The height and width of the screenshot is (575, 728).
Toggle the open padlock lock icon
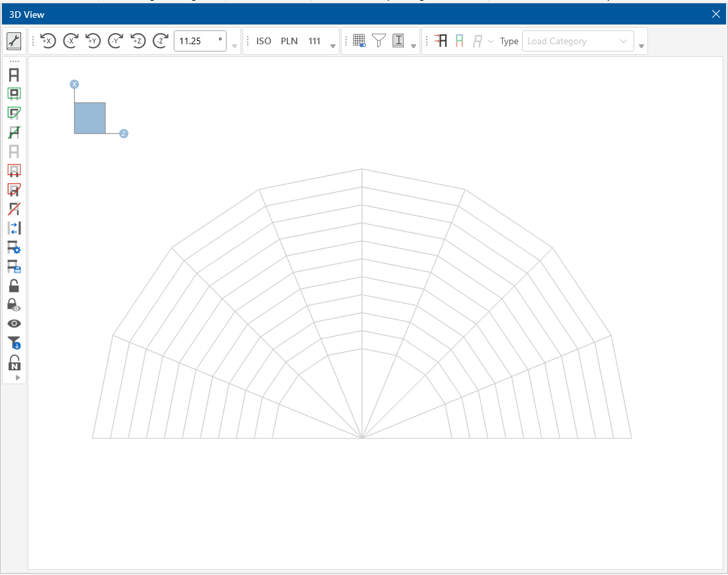point(14,286)
